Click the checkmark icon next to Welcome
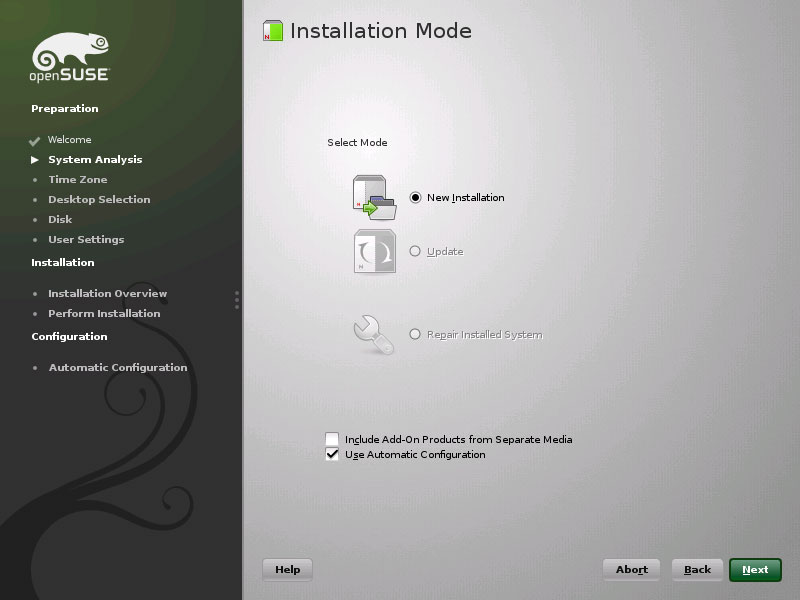This screenshot has width=800, height=600. pyautogui.click(x=35, y=141)
